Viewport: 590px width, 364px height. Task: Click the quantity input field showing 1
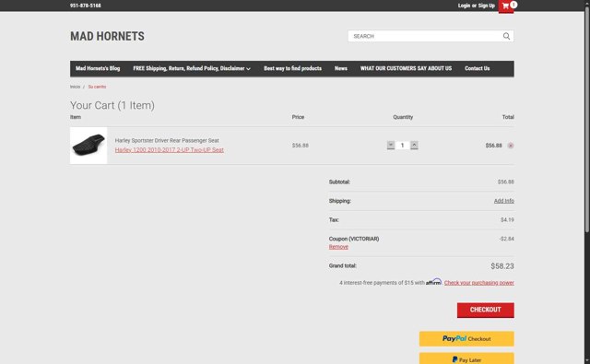pos(402,146)
